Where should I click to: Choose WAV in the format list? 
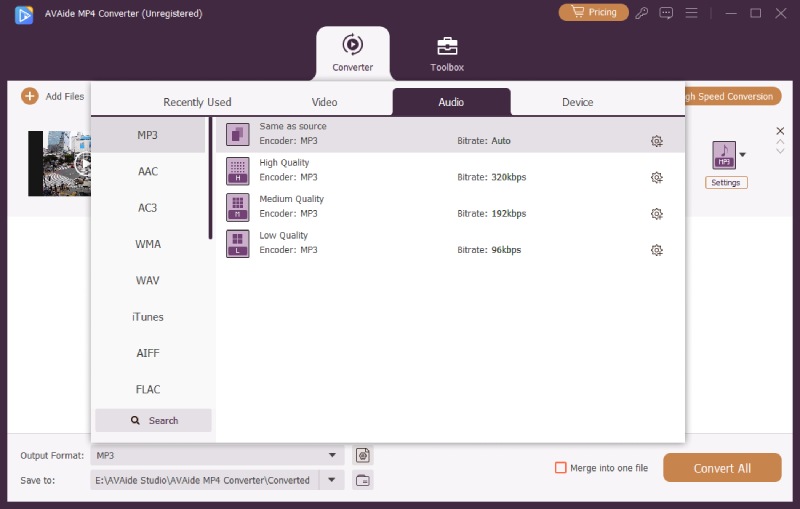[148, 281]
